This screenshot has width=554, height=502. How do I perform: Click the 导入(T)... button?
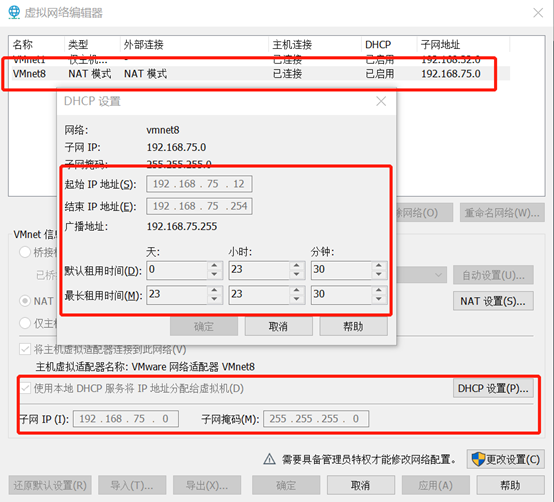[132, 485]
